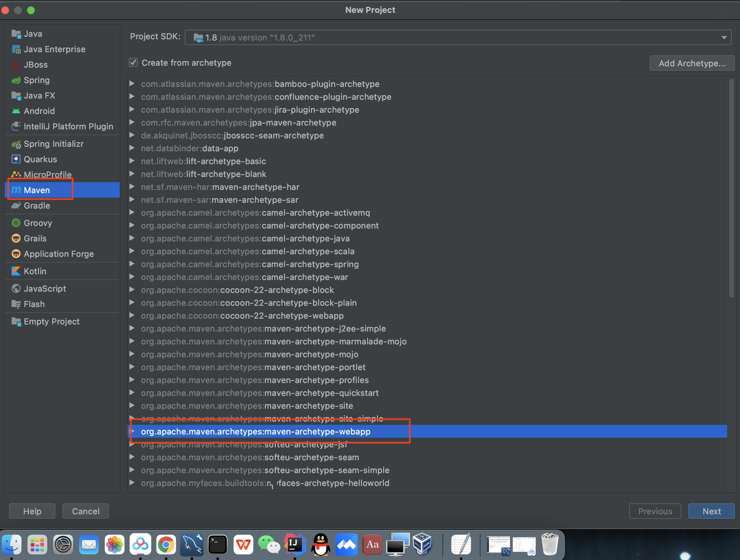Open Terminal from the dock
Viewport: 740px width, 560px height.
point(217,544)
